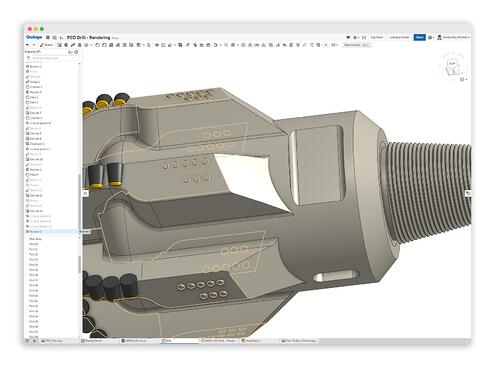
Task: Open the document hamburger menu
Action: [x=48, y=38]
